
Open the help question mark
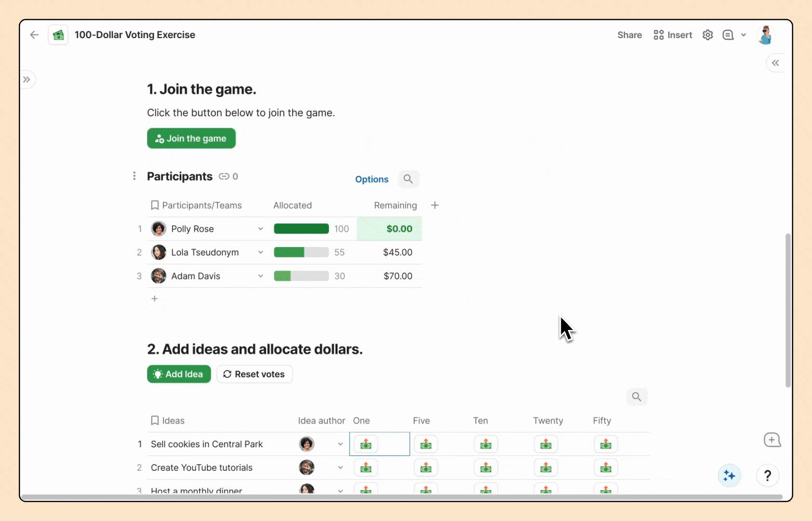click(x=768, y=476)
